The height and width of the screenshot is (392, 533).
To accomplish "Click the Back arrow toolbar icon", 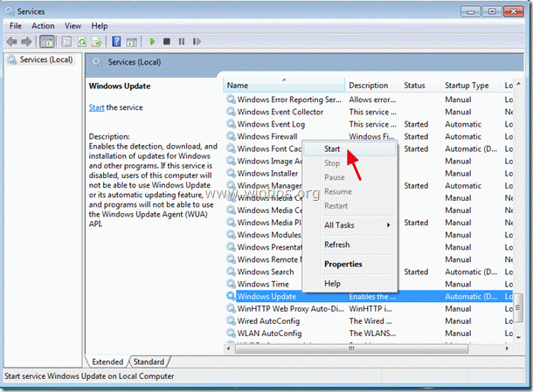I will 12,42.
